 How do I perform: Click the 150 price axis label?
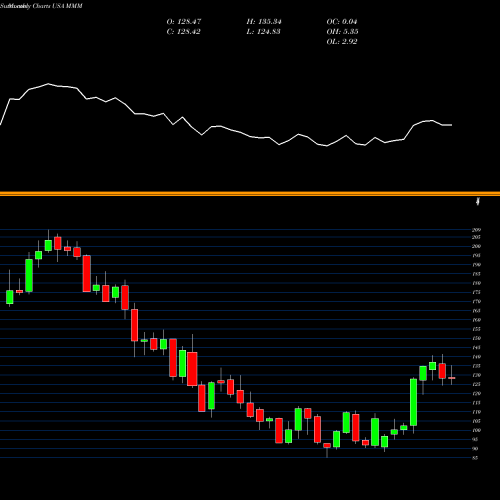click(x=476, y=338)
